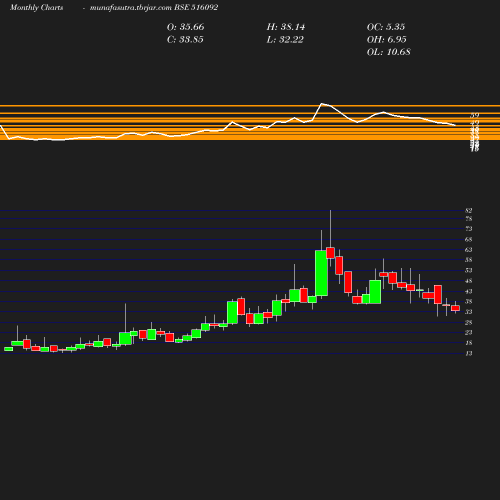Select the open value "O: 35.66"
500x500 pixels.
185,27
